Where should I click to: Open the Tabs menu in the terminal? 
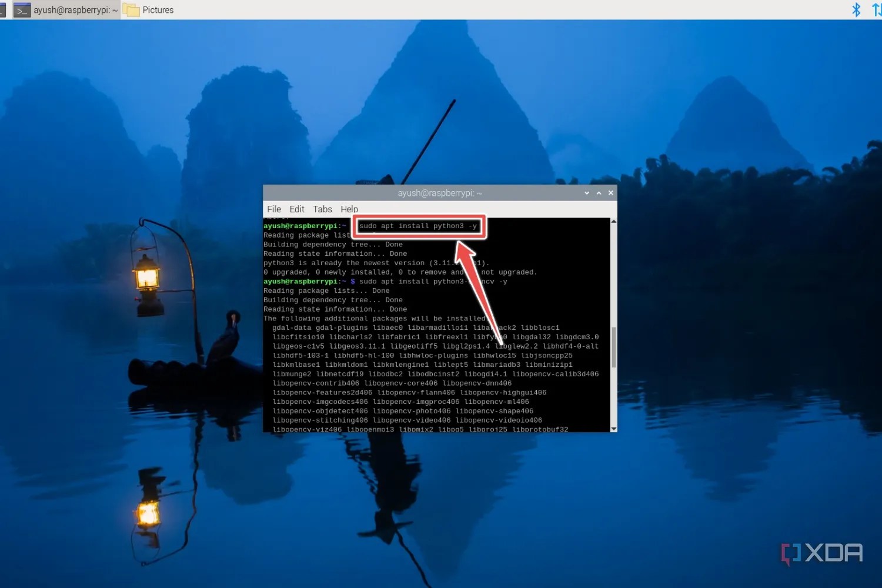point(322,209)
